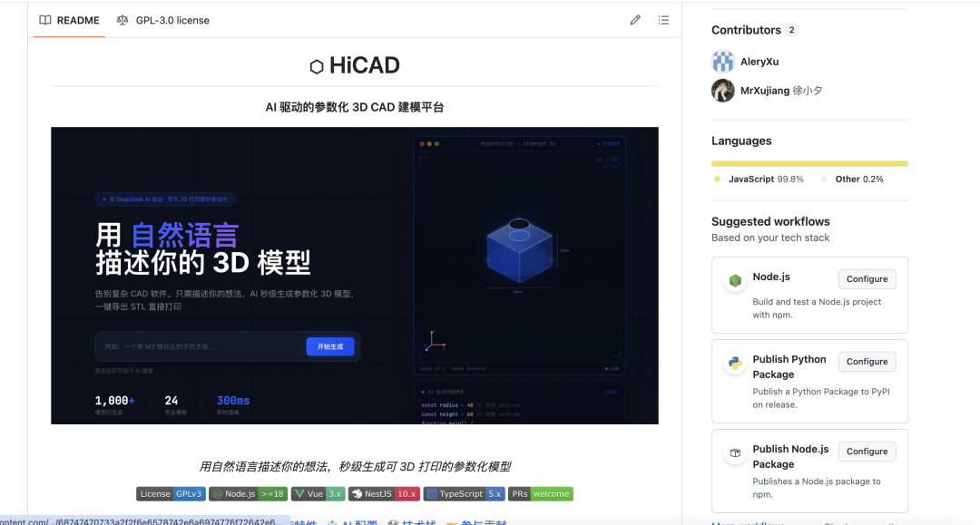Open the GPL-3.0 license tab
The width and height of the screenshot is (980, 525).
[163, 20]
